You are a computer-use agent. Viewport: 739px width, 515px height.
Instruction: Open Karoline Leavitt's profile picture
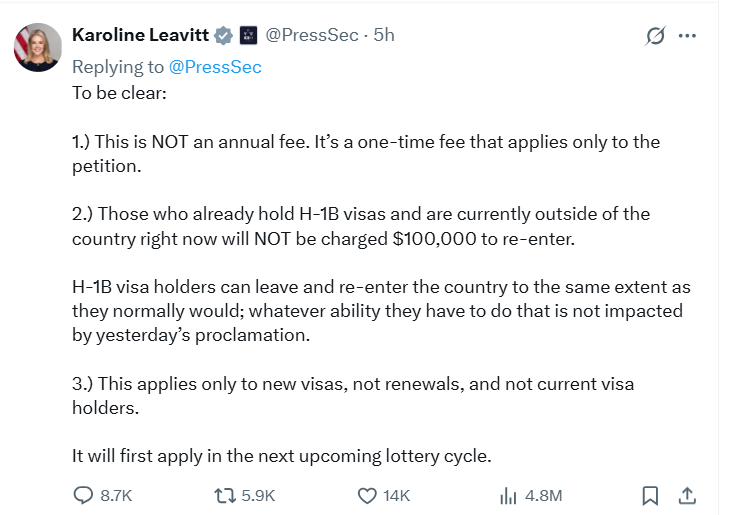(x=37, y=46)
